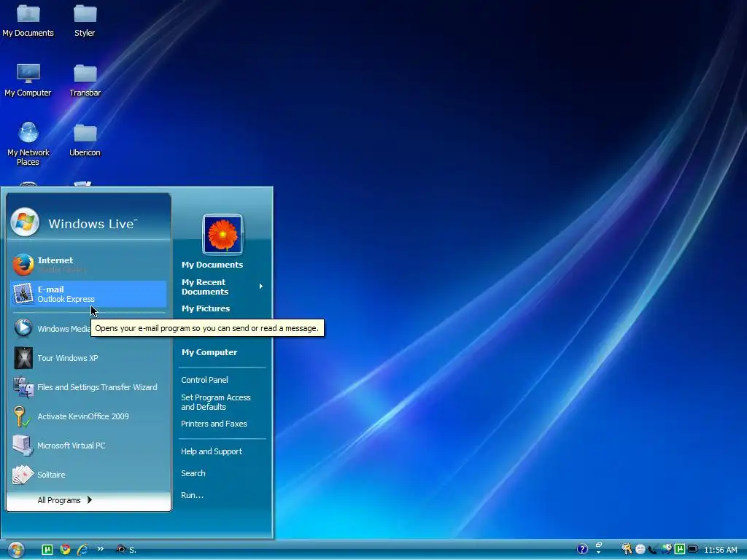Open Printers and Faxes
This screenshot has height=560, width=747.
click(214, 424)
